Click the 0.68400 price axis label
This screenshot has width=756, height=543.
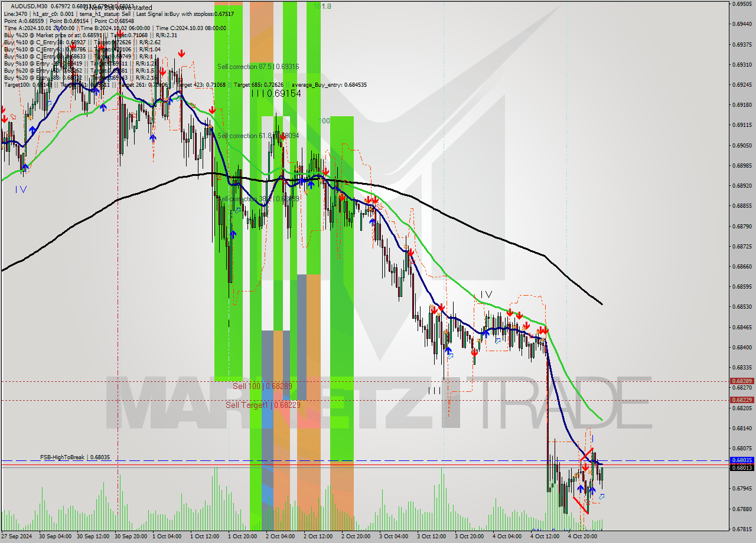click(x=742, y=347)
